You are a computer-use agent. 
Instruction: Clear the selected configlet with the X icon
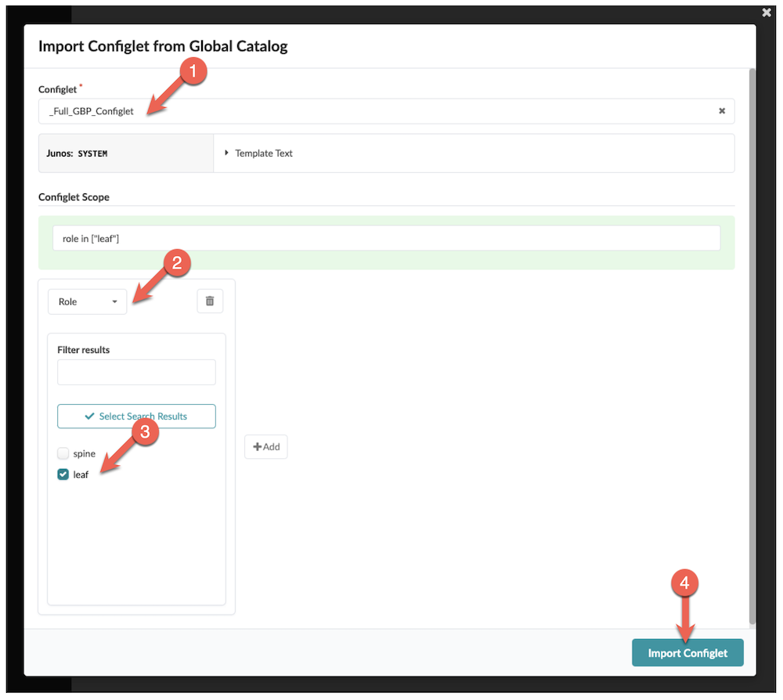[x=722, y=110]
